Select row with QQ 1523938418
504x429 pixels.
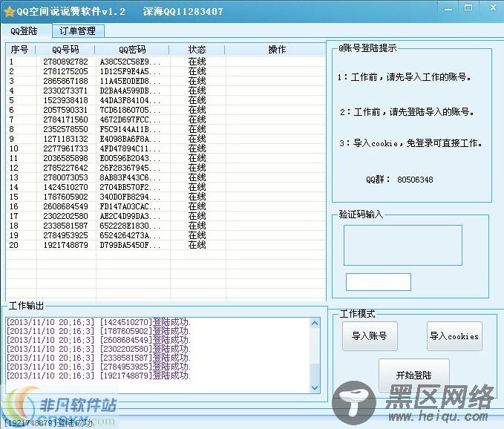166,100
